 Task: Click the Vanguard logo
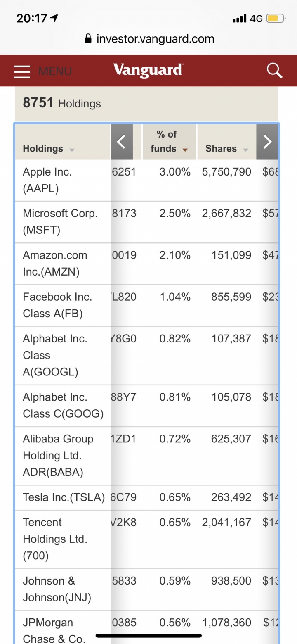148,70
